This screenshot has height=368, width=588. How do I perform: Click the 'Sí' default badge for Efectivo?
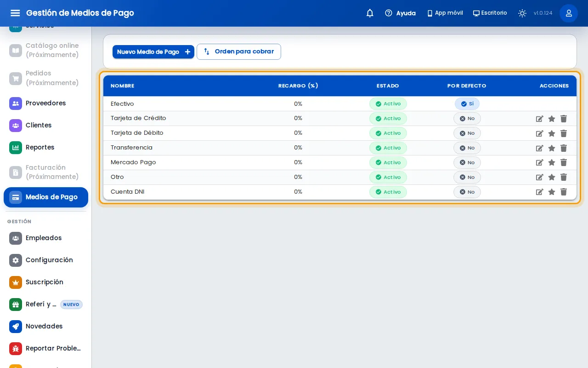[467, 104]
